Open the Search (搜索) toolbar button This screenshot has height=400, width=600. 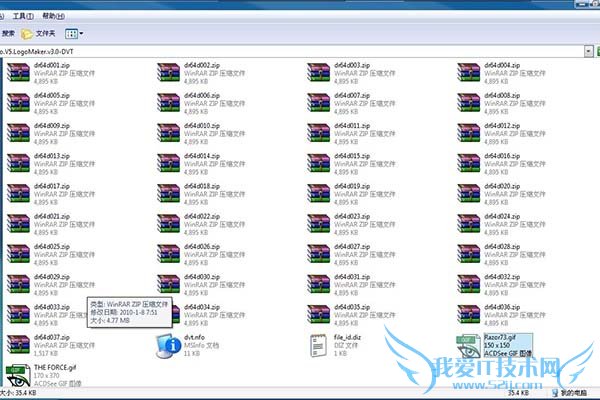coord(8,34)
